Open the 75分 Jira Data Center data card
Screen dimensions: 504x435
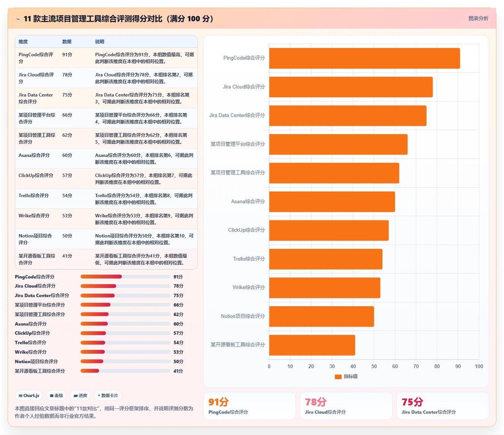443,406
